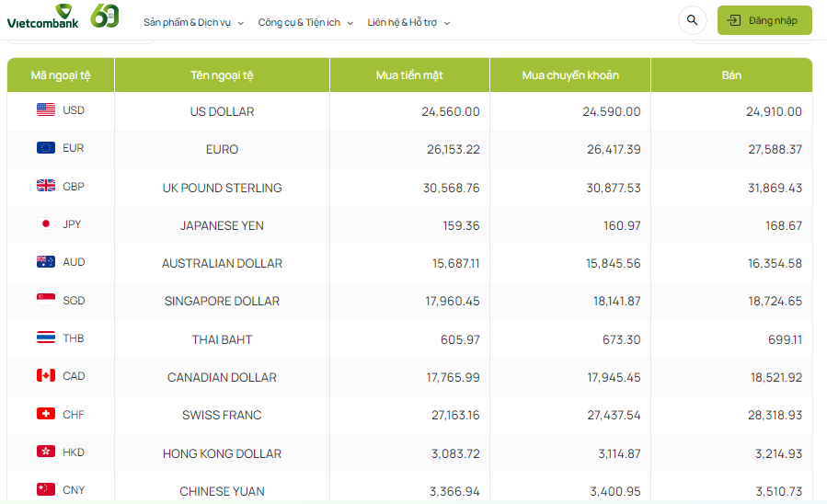Screen dimensions: 827x504
Task: Click the GBP flag icon
Action: (46, 186)
